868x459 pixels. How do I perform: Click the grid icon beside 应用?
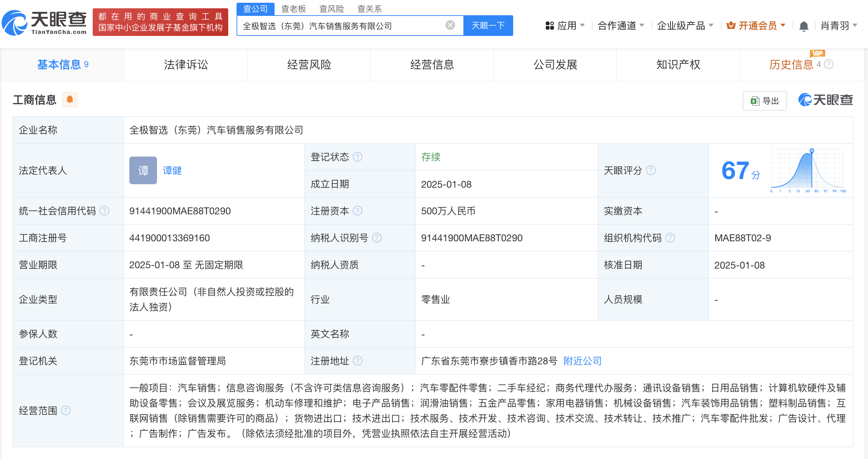(x=550, y=25)
